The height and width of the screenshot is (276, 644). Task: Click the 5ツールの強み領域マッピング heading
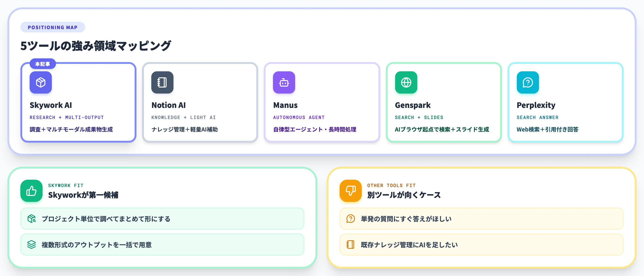coord(96,46)
